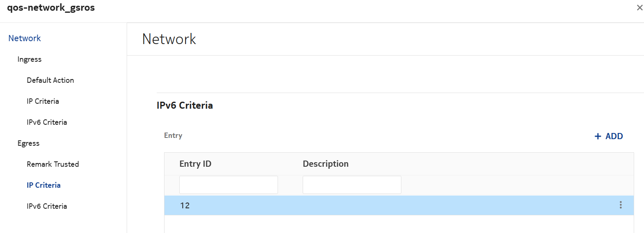Focus the Entry ID filter field
Image resolution: width=644 pixels, height=233 pixels.
pos(229,185)
